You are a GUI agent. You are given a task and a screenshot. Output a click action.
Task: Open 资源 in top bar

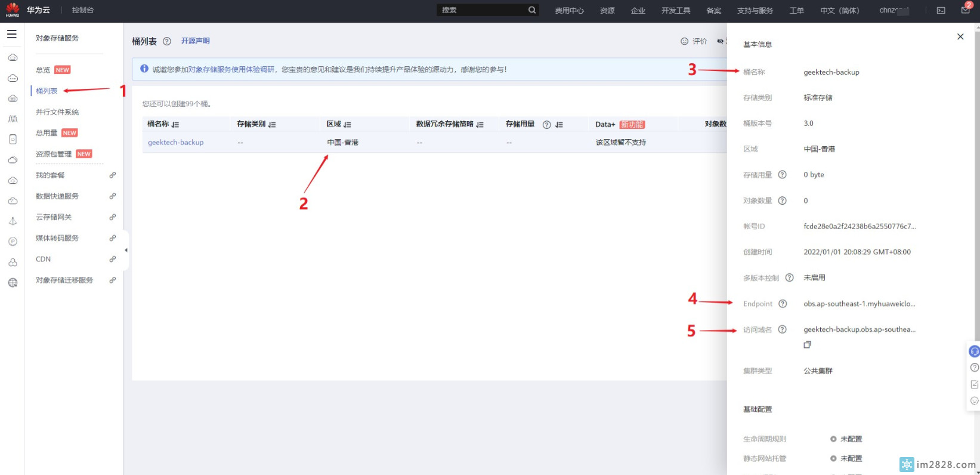[607, 10]
